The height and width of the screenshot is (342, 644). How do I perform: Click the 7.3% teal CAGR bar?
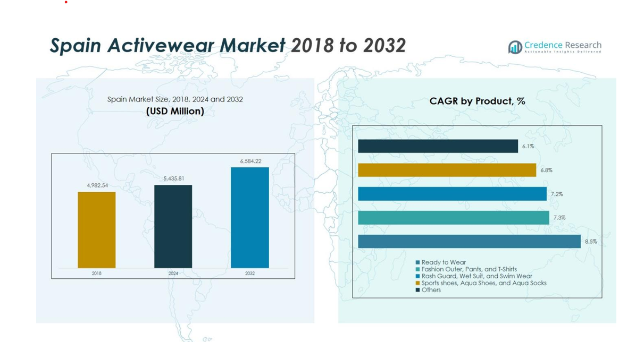[453, 218]
